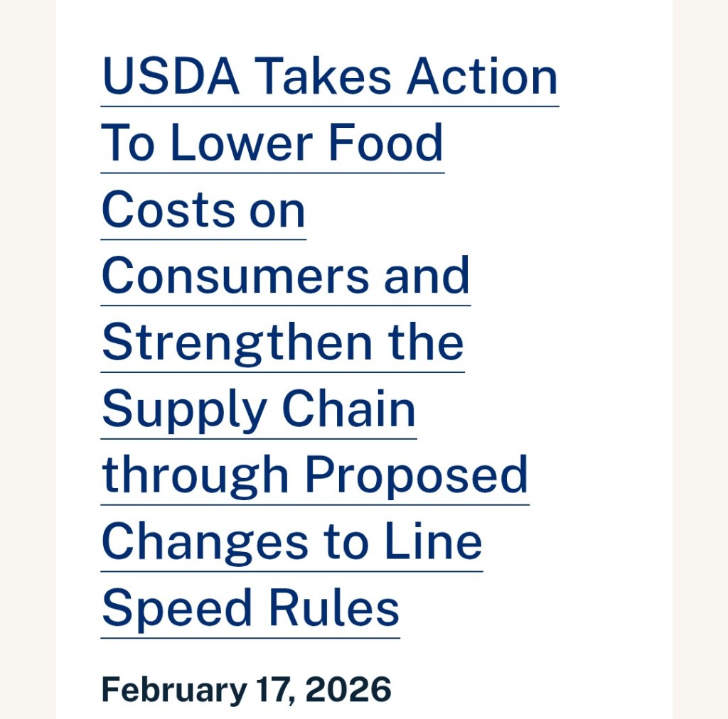Click "Takes Action" in the headline link
728x719 pixels.
click(x=406, y=77)
